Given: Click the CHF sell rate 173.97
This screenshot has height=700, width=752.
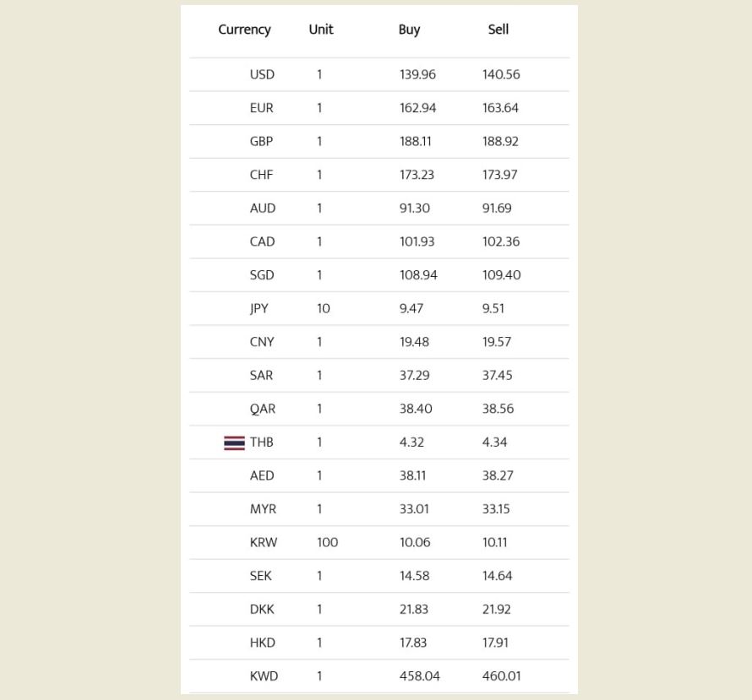Looking at the screenshot, I should click(499, 175).
